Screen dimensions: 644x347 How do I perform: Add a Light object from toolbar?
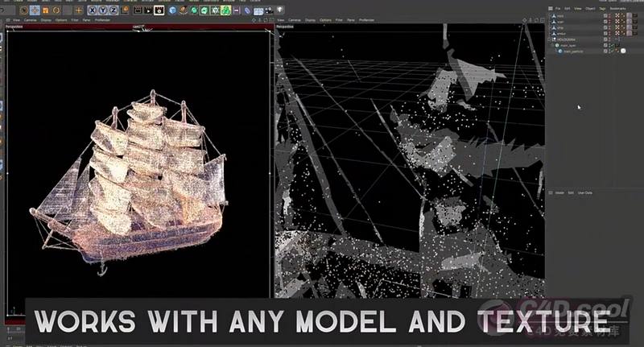click(279, 10)
